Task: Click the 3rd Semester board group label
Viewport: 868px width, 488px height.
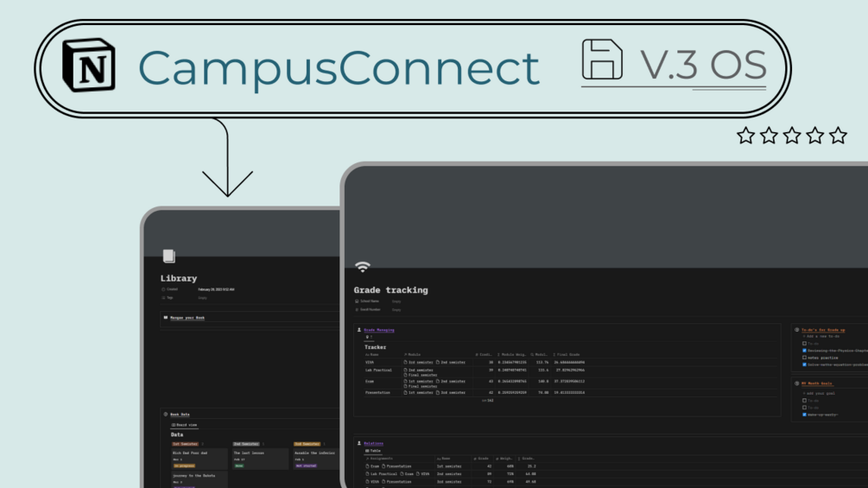Action: pos(307,444)
